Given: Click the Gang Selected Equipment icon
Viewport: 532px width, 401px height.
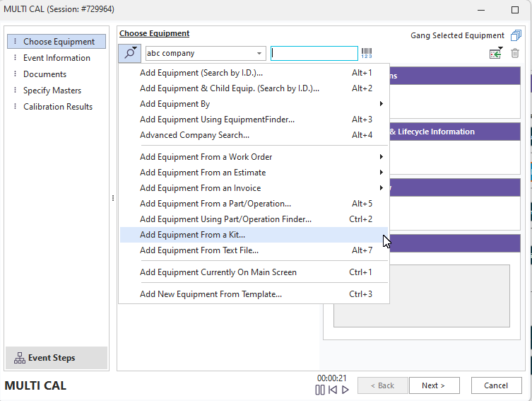Looking at the screenshot, I should [516, 35].
